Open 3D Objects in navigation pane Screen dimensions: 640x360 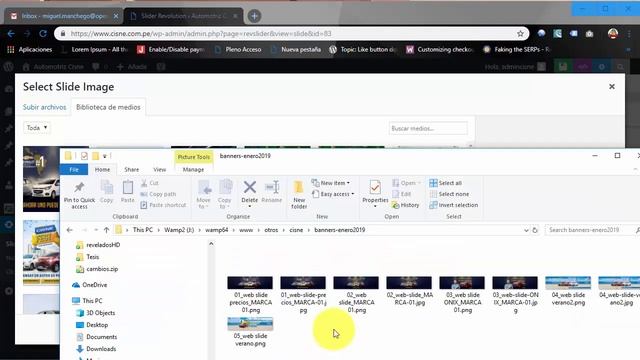coord(96,313)
